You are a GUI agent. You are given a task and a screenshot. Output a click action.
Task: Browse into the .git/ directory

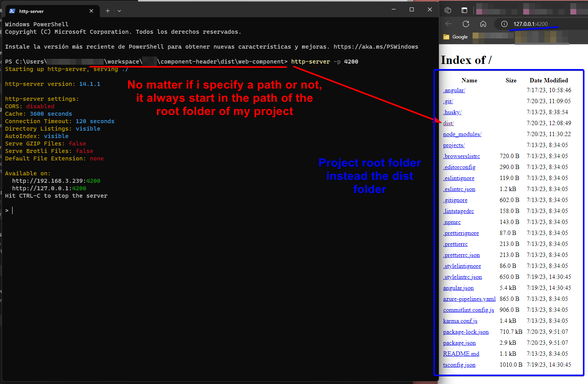pos(447,101)
